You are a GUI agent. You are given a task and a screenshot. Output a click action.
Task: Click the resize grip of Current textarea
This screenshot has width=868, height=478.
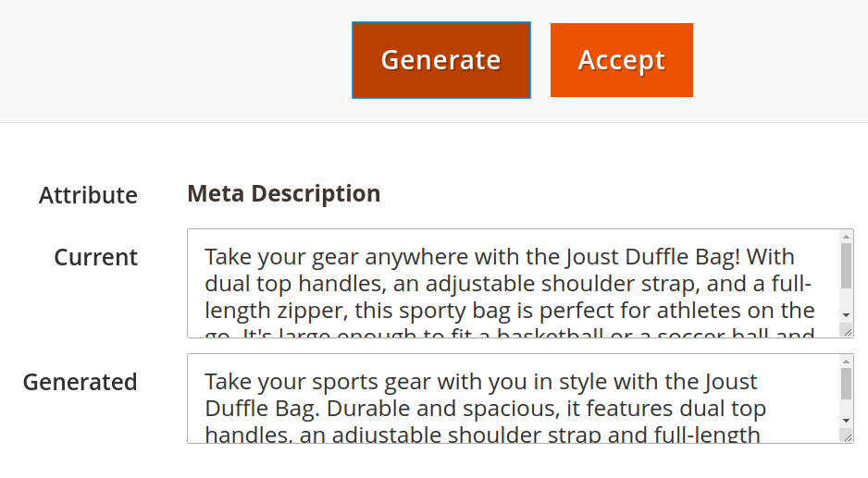click(847, 331)
